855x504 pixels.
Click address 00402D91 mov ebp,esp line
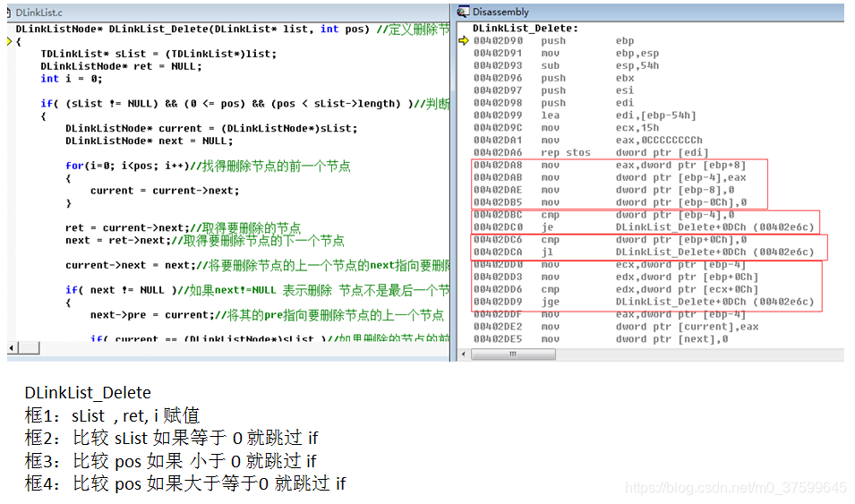[566, 54]
